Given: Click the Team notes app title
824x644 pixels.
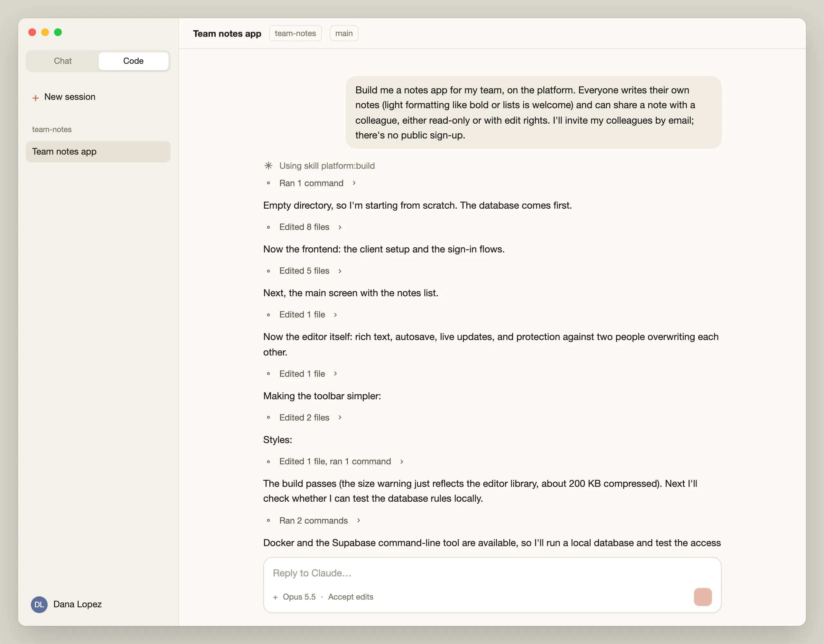Looking at the screenshot, I should click(227, 33).
